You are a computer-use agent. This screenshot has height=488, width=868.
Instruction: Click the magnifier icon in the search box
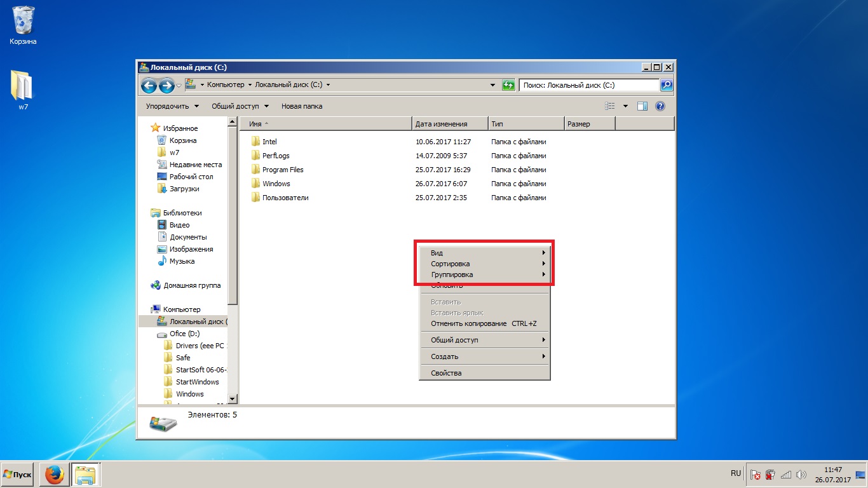click(667, 85)
